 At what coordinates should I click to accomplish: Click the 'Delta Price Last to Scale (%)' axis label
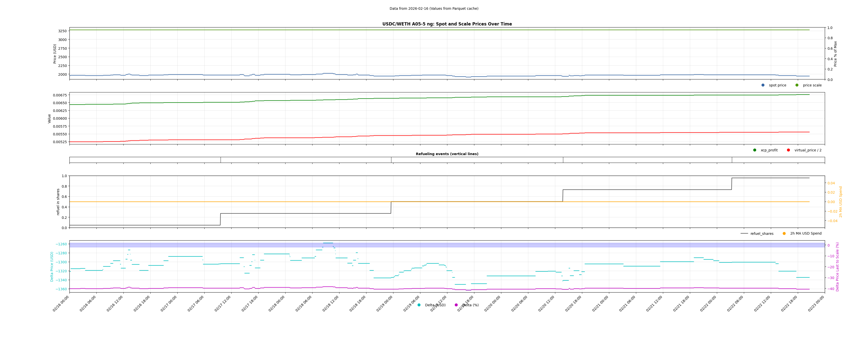click(837, 267)
